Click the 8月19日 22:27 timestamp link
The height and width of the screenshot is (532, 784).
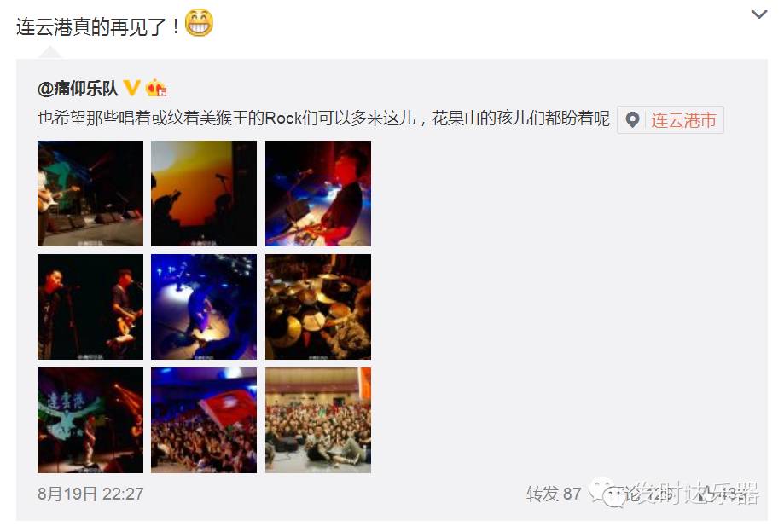90,494
